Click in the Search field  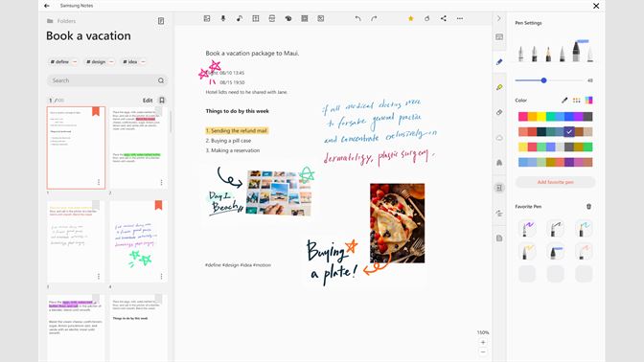[106, 80]
